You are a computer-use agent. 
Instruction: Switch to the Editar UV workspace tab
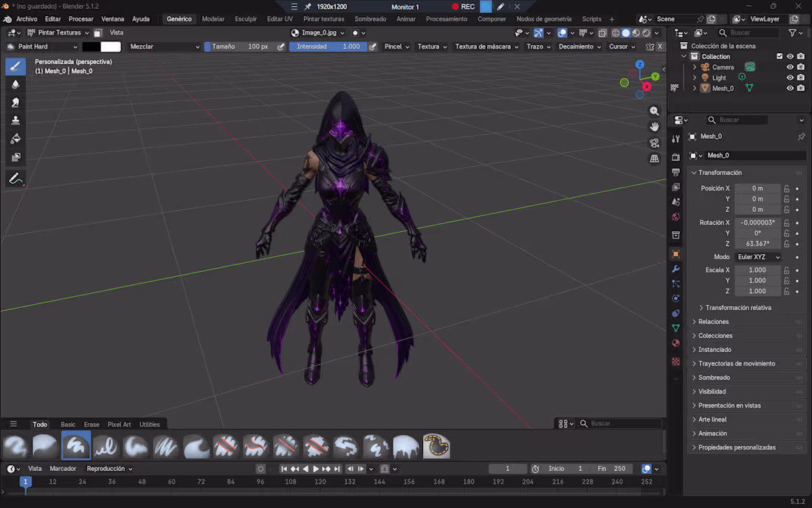click(280, 19)
